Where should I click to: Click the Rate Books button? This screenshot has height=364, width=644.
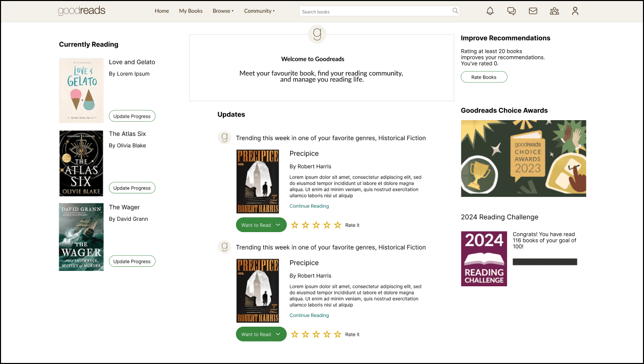click(x=484, y=77)
